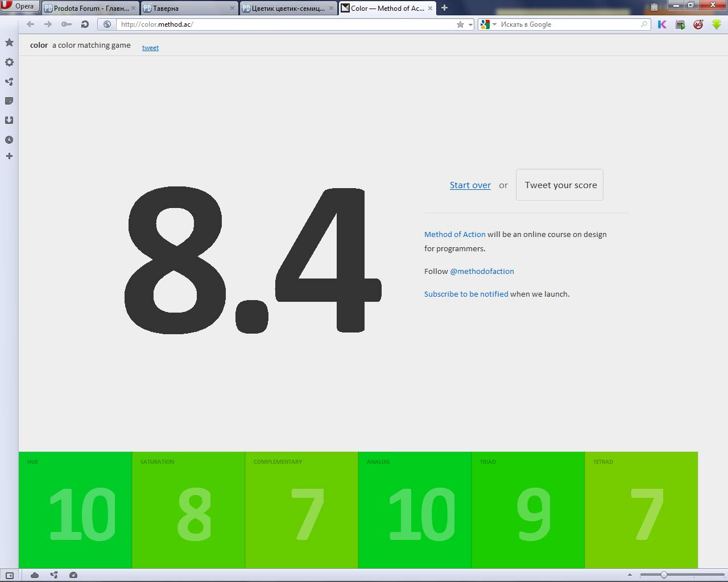Open a new tab with the plus button
This screenshot has height=582, width=728.
pyautogui.click(x=445, y=8)
